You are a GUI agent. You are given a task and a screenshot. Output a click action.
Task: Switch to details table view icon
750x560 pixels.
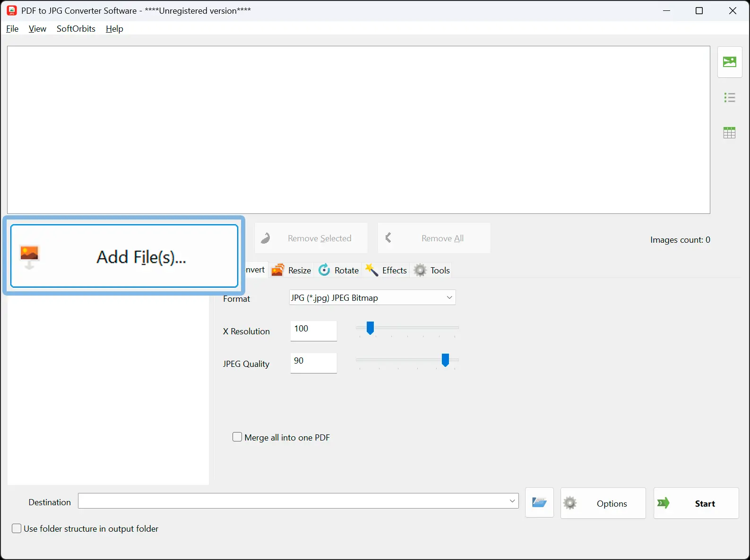point(730,133)
